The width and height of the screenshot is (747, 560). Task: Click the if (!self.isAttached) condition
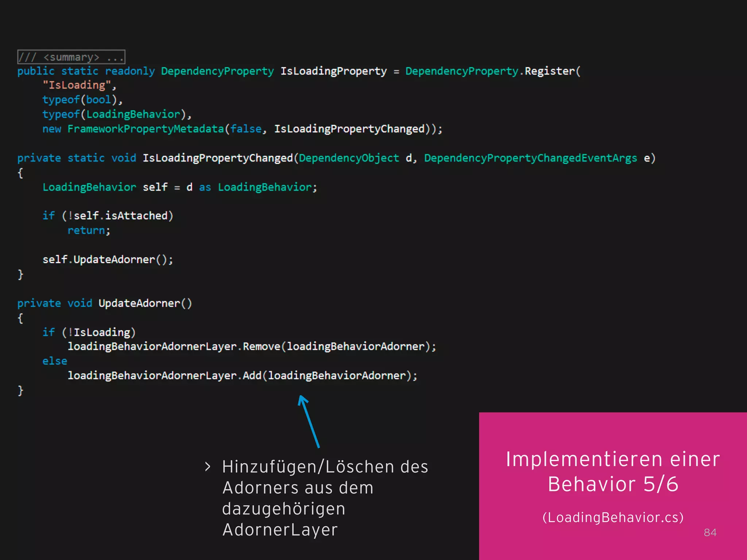coord(108,216)
